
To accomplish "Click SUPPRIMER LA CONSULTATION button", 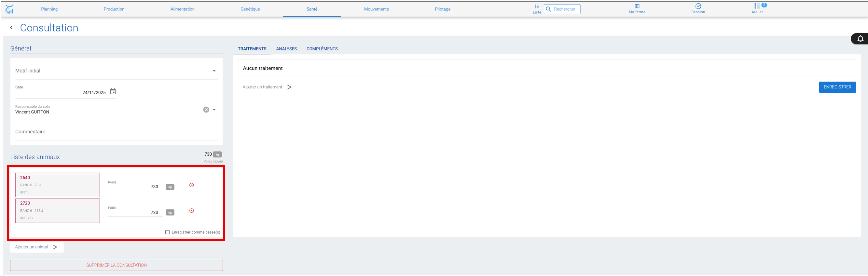I will [x=116, y=266].
